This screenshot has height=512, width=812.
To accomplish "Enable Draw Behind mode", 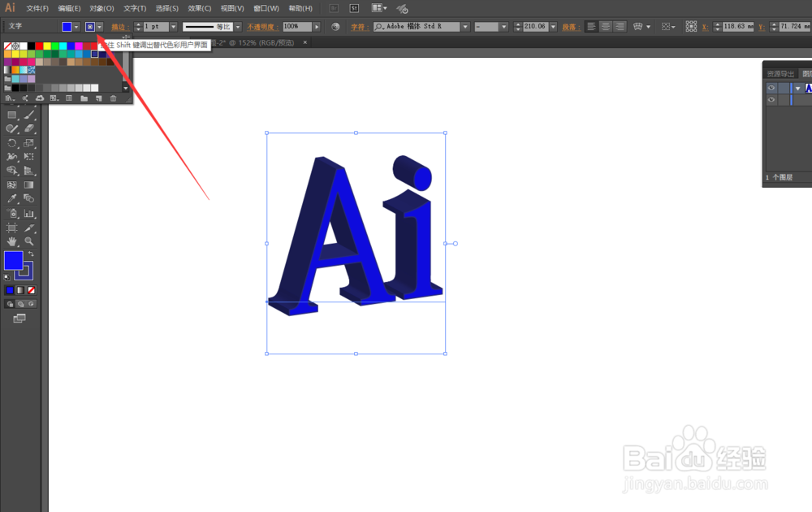I will click(x=21, y=304).
